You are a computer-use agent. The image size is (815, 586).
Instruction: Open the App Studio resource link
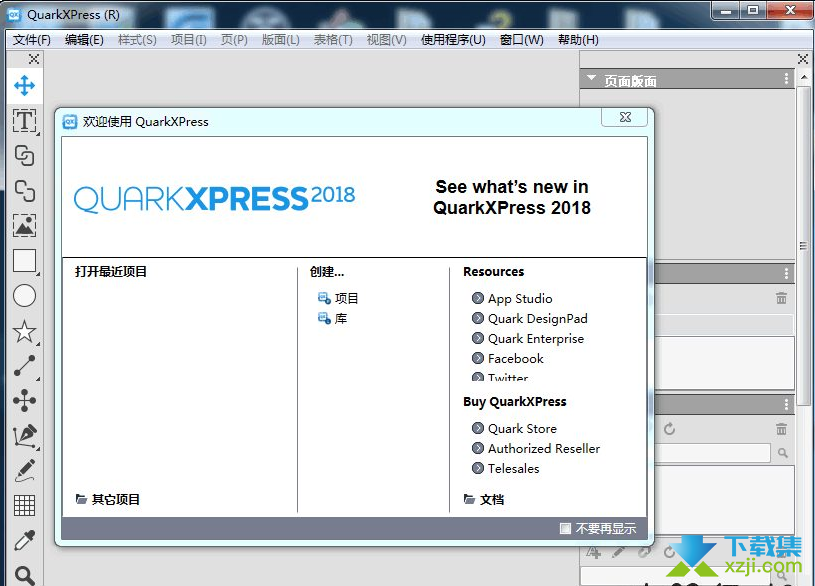[x=520, y=298]
